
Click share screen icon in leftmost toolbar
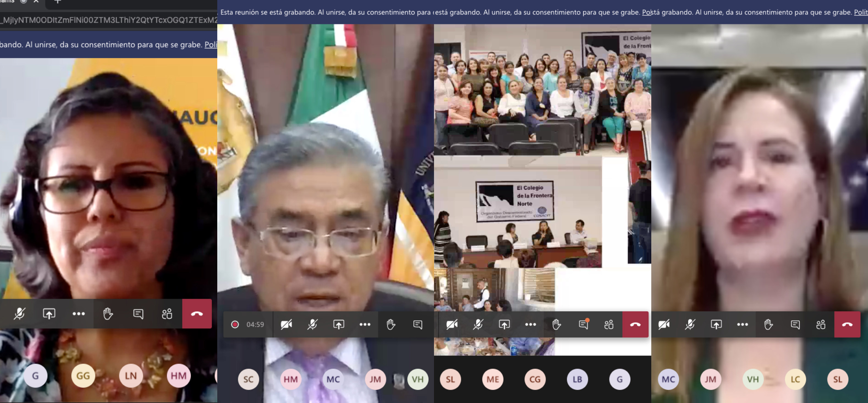tap(49, 314)
